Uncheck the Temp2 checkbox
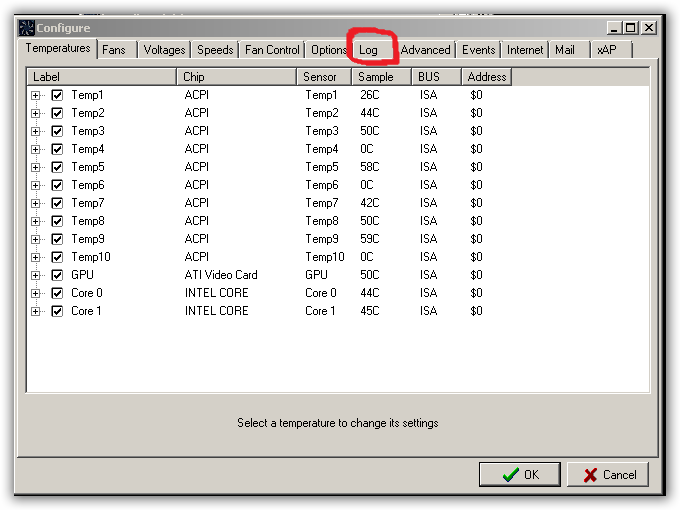Viewport: 680px width, 510px height. (x=57, y=113)
